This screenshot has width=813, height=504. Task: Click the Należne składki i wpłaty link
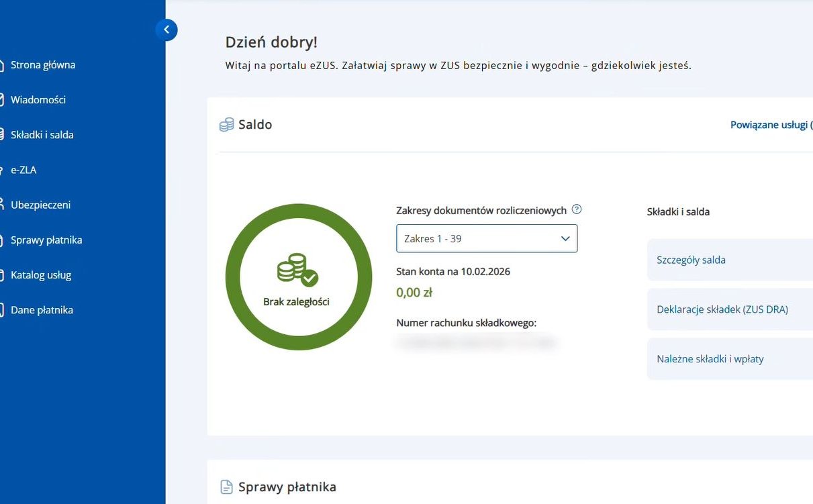point(710,359)
